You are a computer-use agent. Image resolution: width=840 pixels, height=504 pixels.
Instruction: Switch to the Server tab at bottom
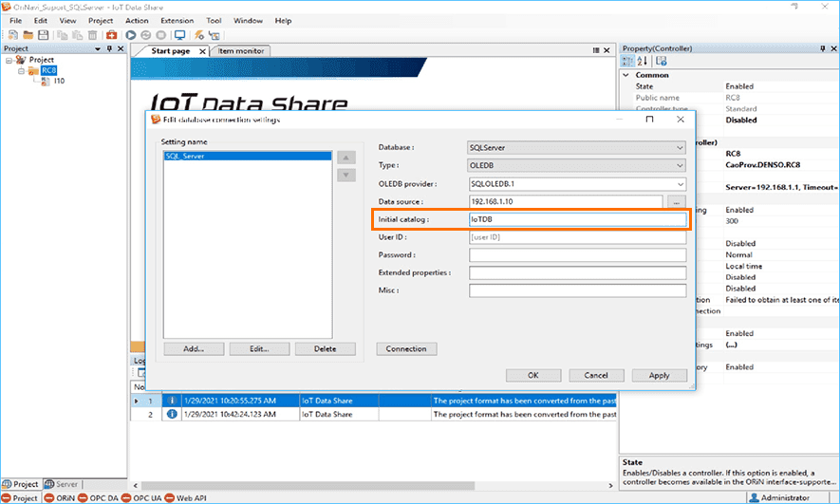[62, 484]
